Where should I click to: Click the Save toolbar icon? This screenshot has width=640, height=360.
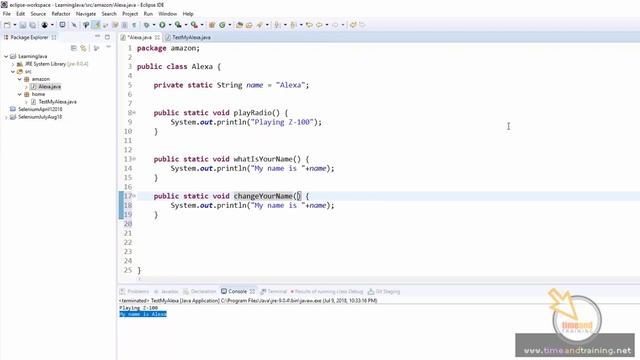[23, 25]
